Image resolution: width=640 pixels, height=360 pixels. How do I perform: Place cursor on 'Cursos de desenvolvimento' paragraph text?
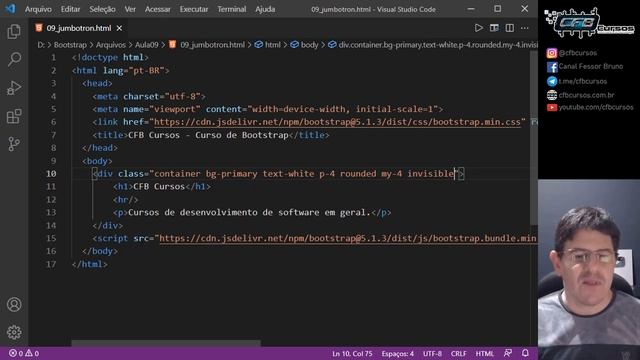point(249,213)
